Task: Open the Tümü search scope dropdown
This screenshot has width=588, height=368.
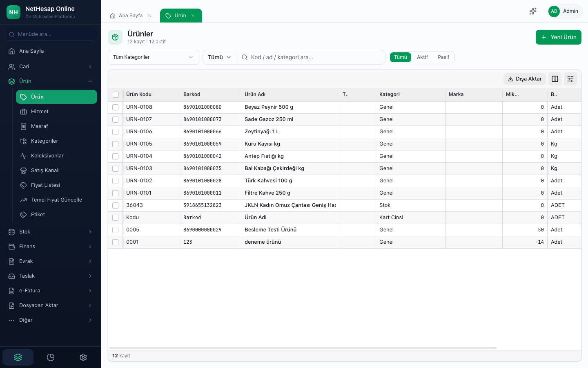Action: coord(220,57)
